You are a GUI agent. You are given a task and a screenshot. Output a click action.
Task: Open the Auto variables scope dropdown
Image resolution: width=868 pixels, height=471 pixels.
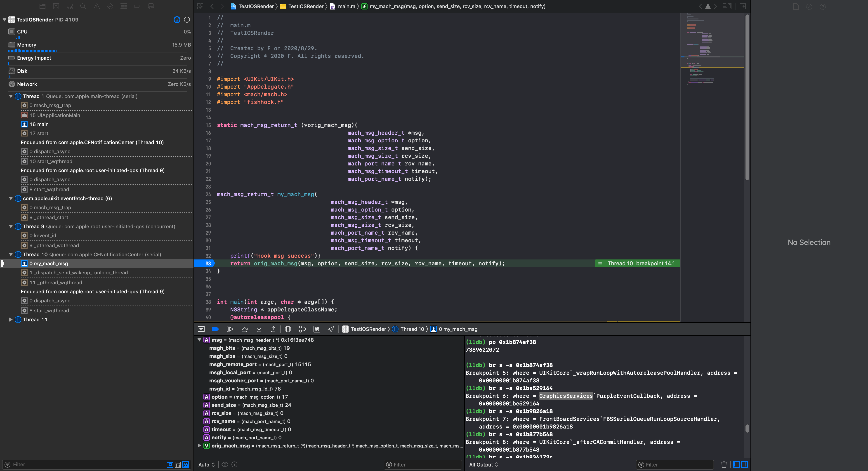pos(207,465)
